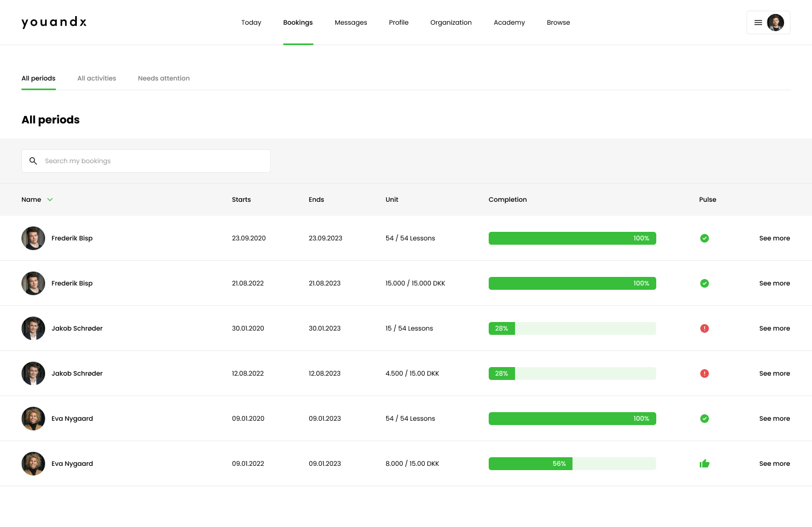Navigate to Profile

398,23
